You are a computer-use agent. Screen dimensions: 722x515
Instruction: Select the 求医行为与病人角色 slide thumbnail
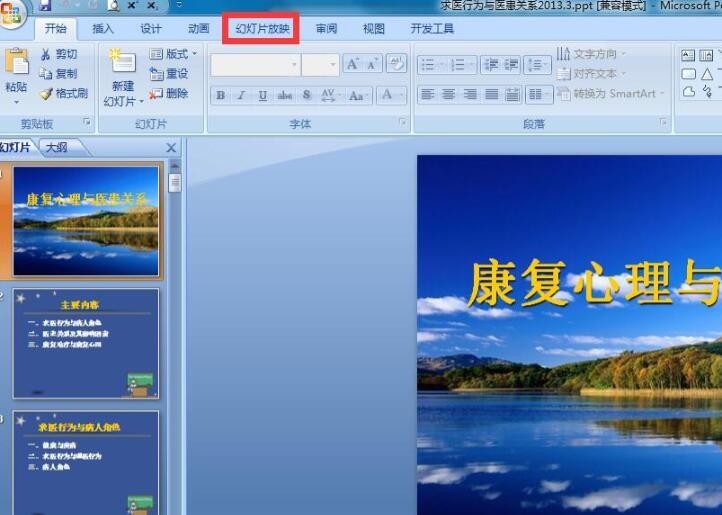click(x=86, y=463)
